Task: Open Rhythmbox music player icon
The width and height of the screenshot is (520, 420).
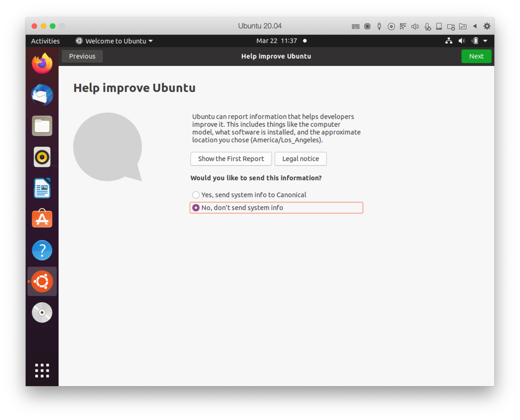Action: click(x=42, y=157)
